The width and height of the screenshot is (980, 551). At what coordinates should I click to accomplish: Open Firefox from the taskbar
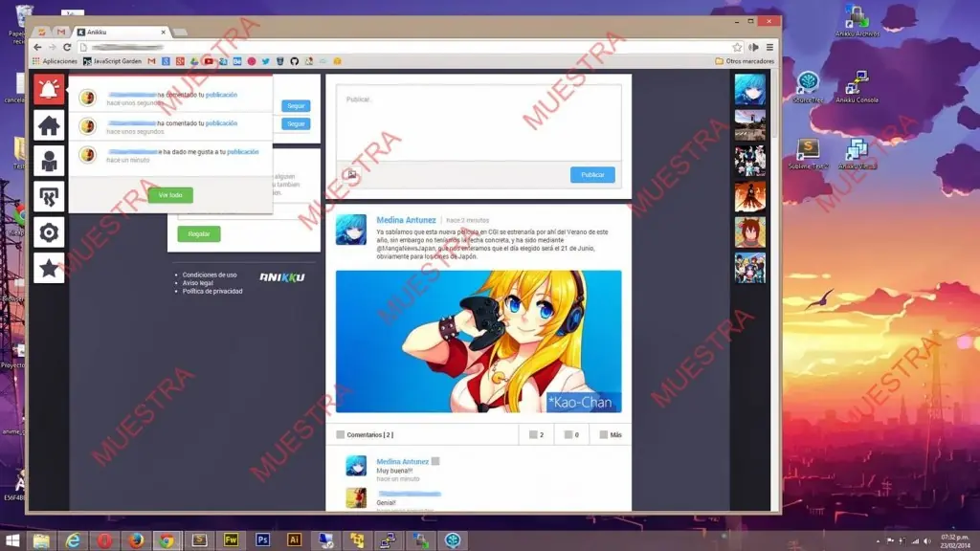click(x=136, y=540)
